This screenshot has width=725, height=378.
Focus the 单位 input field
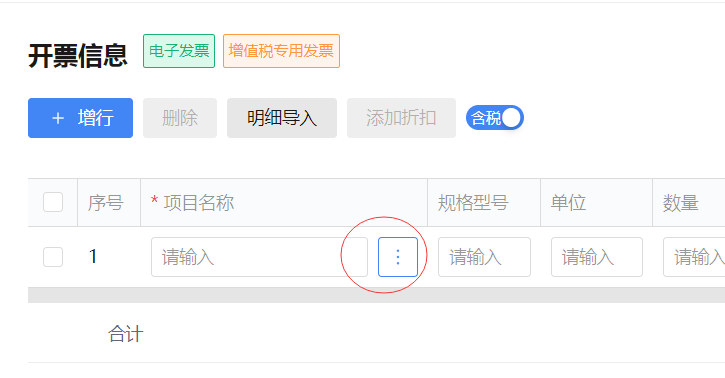(596, 257)
